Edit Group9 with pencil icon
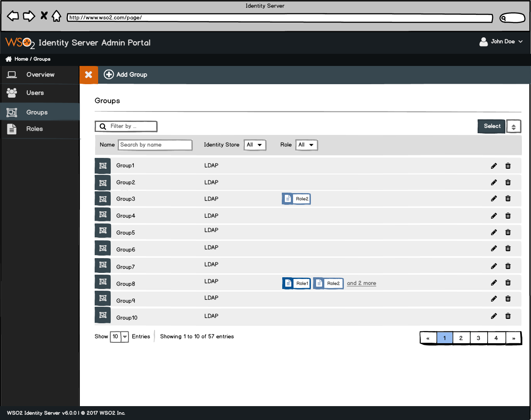 [x=494, y=299]
